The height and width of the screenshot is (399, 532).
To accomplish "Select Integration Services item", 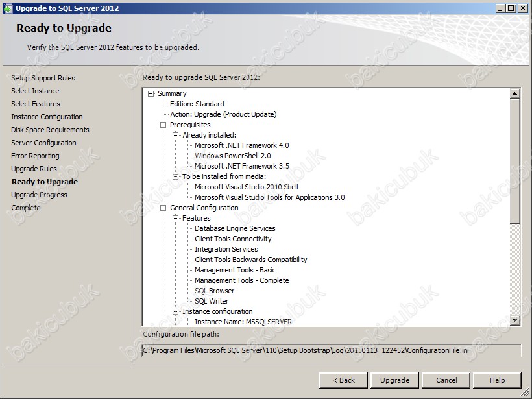I will 226,249.
